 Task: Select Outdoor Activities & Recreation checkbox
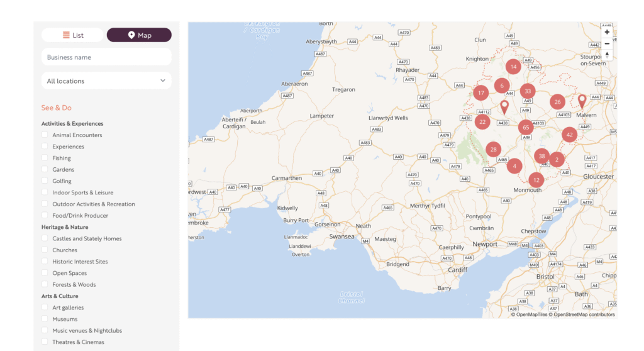point(45,204)
